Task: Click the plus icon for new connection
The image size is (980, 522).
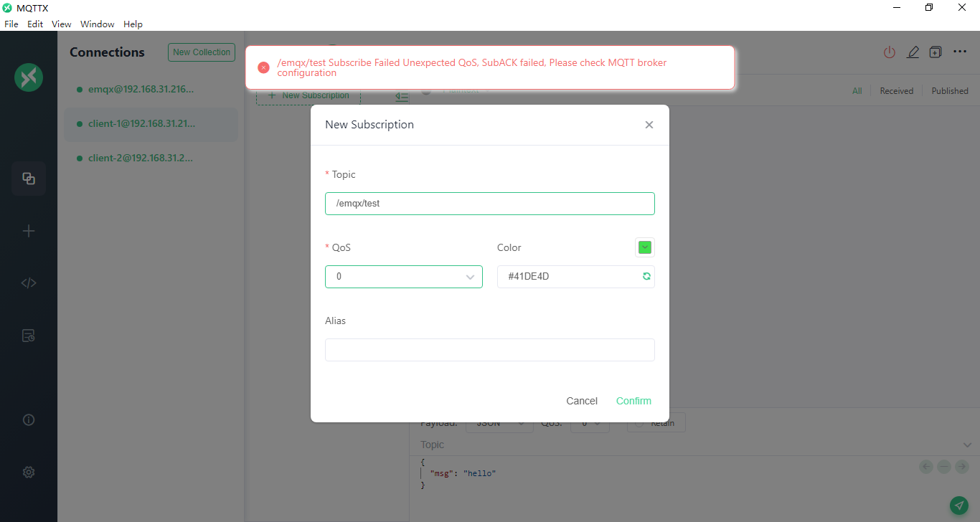Action: [29, 231]
